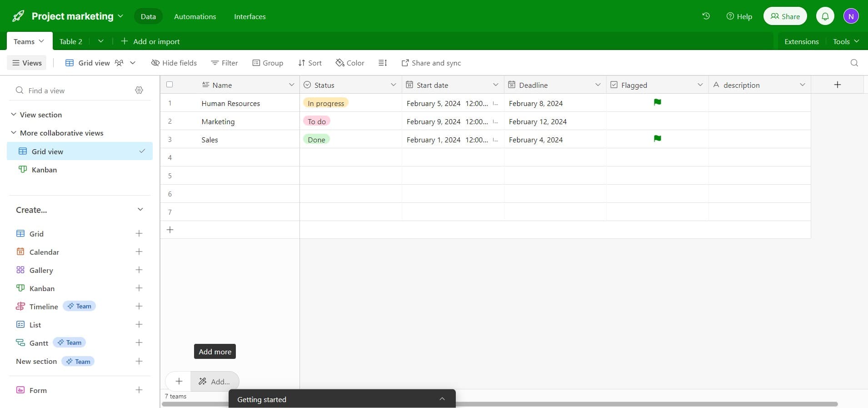868x408 pixels.
Task: Click the search magnifier icon
Action: (854, 63)
